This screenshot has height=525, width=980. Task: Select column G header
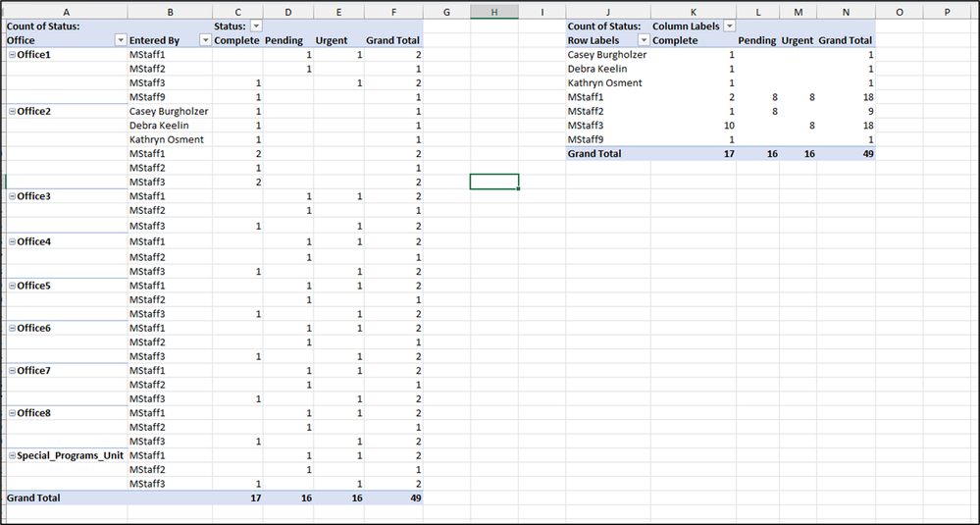click(x=446, y=11)
